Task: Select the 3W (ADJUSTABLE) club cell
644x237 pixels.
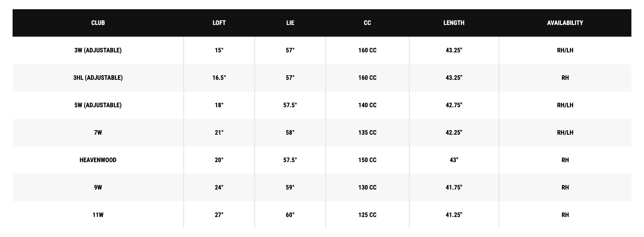Action: [x=98, y=50]
